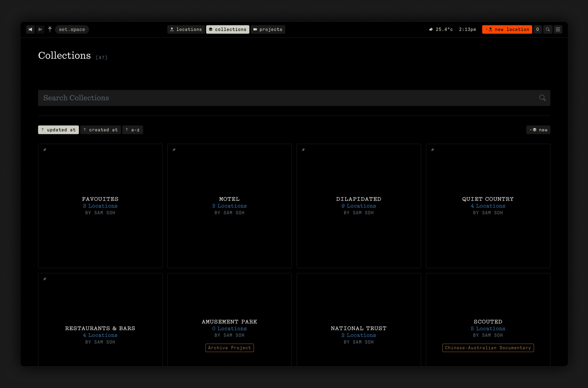588x388 pixels.
Task: Sort collections a-z
Action: 133,130
